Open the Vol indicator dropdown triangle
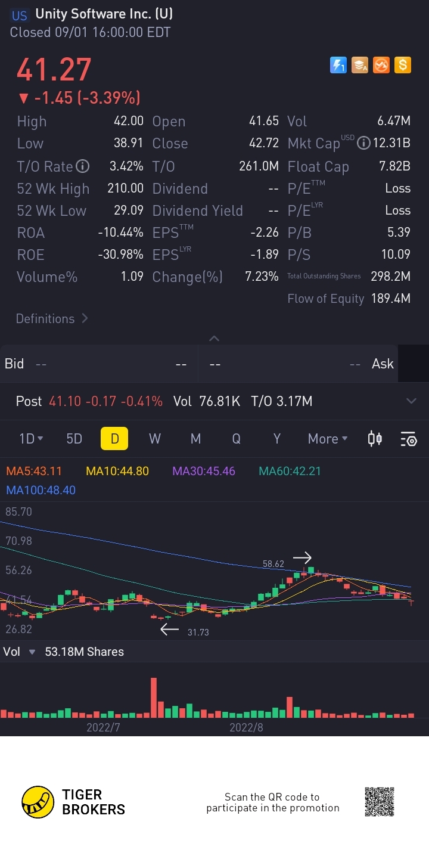The width and height of the screenshot is (429, 868). point(32,652)
